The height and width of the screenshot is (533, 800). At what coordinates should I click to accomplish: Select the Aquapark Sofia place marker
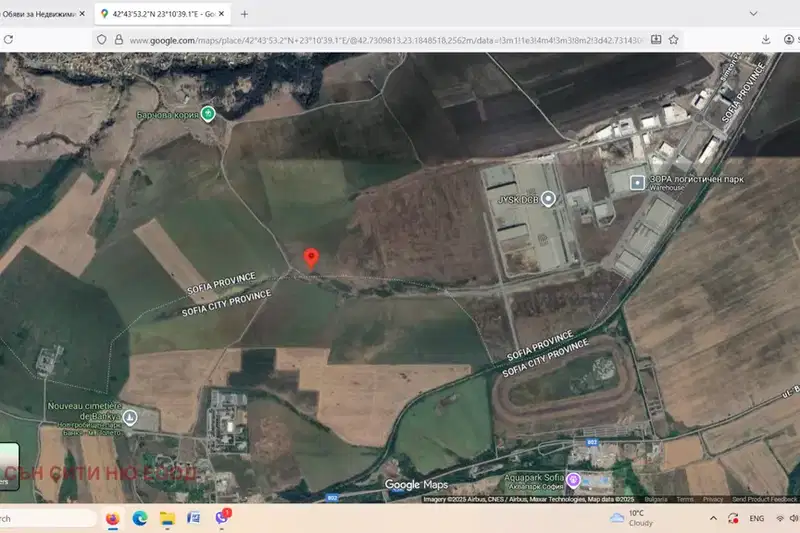click(x=573, y=480)
